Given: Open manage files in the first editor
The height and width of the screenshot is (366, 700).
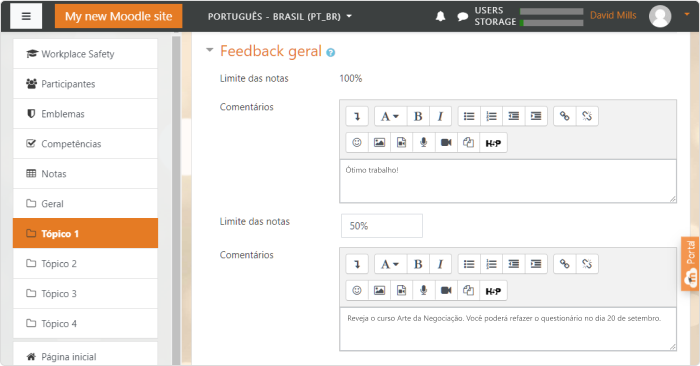Looking at the screenshot, I should click(468, 143).
